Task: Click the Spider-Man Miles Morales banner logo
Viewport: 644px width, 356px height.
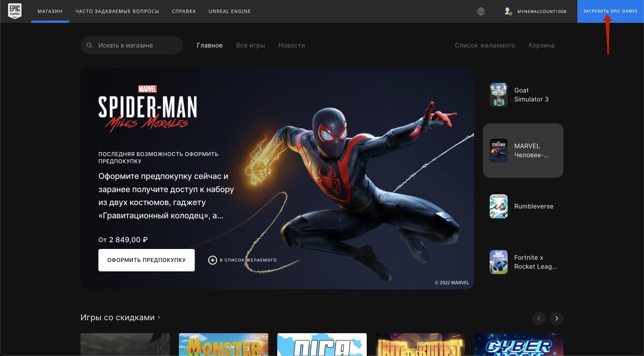Action: pos(148,108)
